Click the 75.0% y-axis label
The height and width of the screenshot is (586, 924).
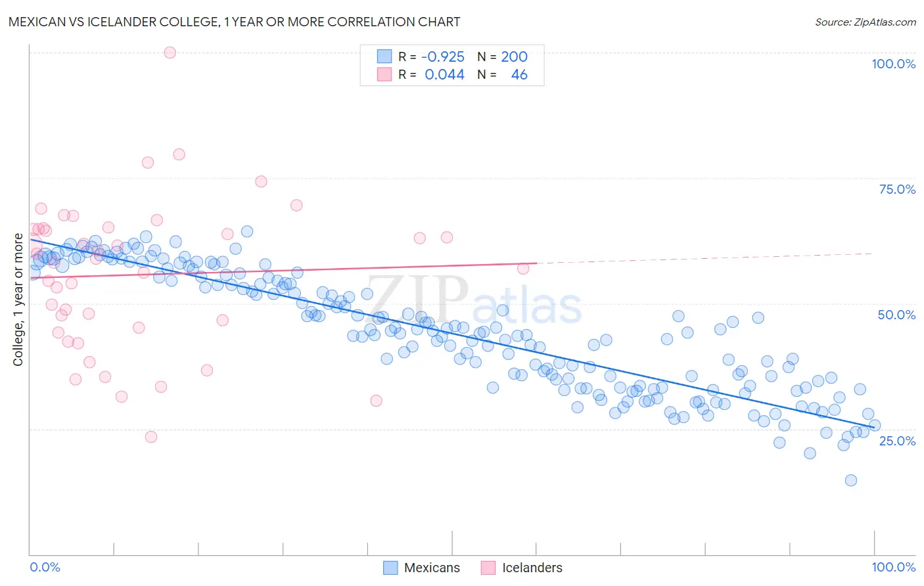pyautogui.click(x=897, y=189)
